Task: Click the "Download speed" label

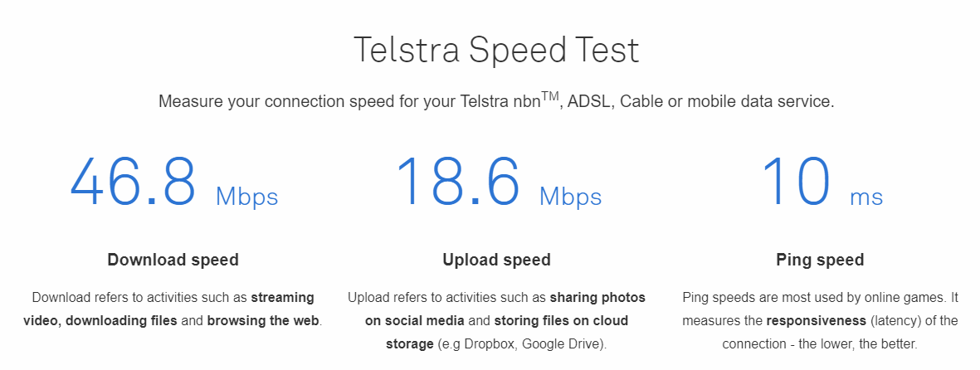Action: click(x=173, y=260)
